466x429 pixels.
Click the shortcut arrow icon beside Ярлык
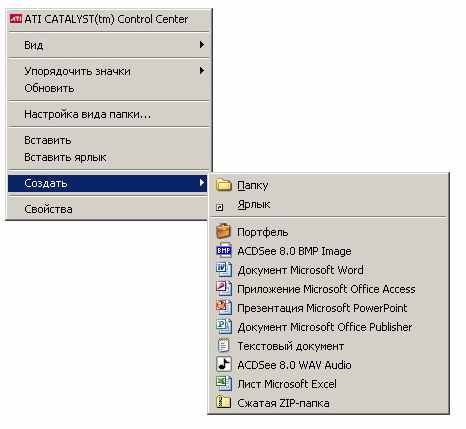[219, 207]
